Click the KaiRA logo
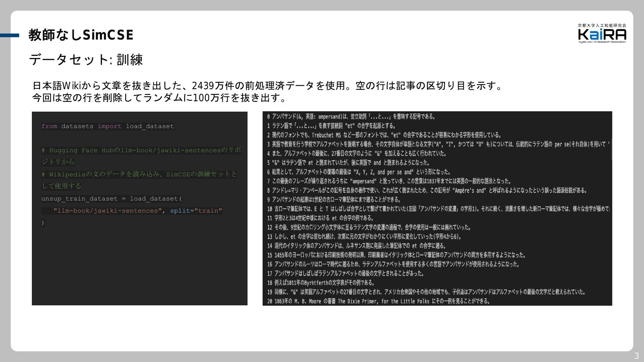644x362 pixels. 602,33
